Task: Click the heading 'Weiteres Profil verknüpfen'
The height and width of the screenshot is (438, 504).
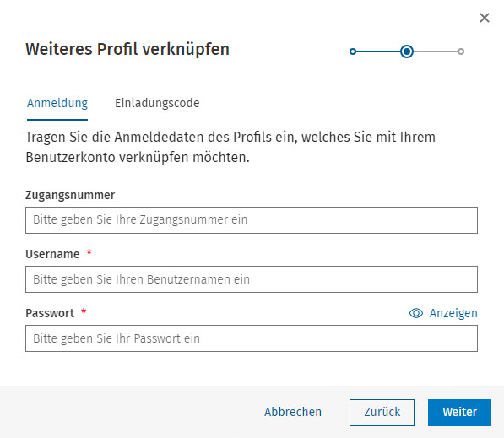Action: coord(127,50)
